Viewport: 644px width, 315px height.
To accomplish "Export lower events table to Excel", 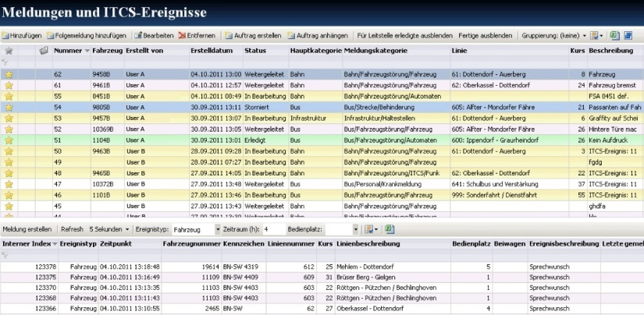I will pyautogui.click(x=390, y=229).
